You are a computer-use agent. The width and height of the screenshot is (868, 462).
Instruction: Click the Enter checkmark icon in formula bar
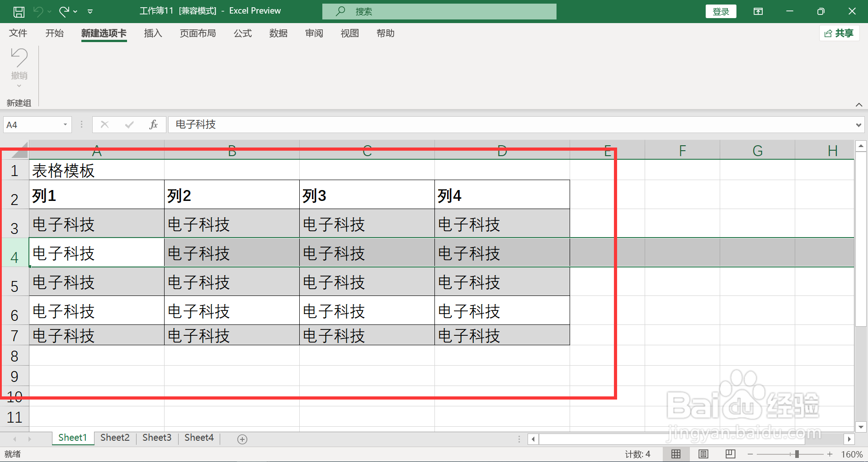click(129, 124)
